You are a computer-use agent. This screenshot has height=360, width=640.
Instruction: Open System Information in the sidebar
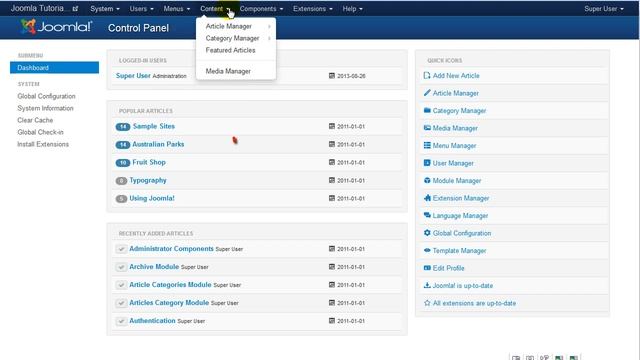pyautogui.click(x=45, y=108)
